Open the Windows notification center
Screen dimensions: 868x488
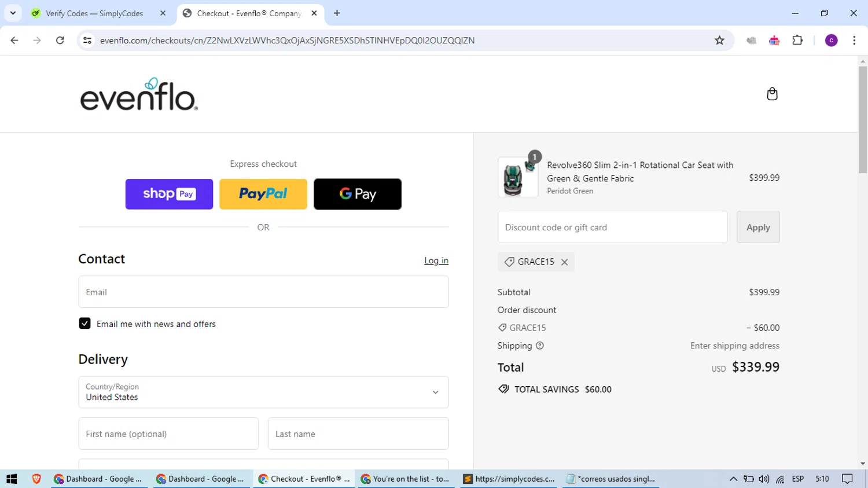pyautogui.click(x=848, y=479)
